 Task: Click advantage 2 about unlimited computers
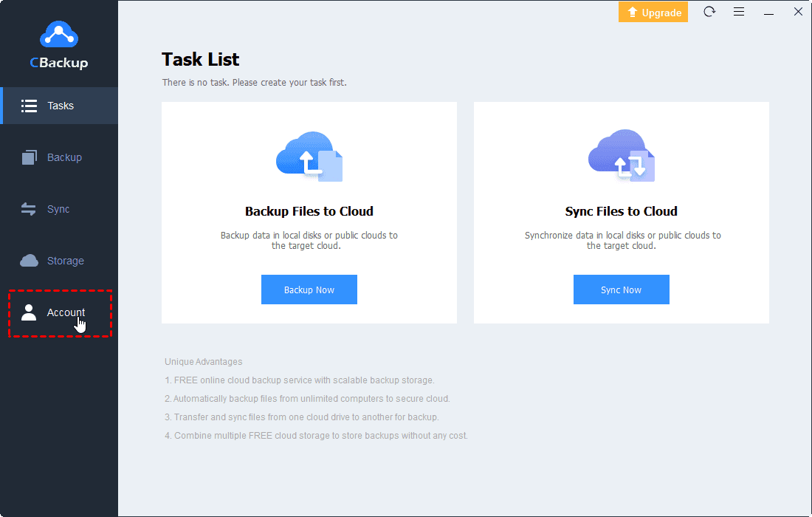tap(307, 399)
